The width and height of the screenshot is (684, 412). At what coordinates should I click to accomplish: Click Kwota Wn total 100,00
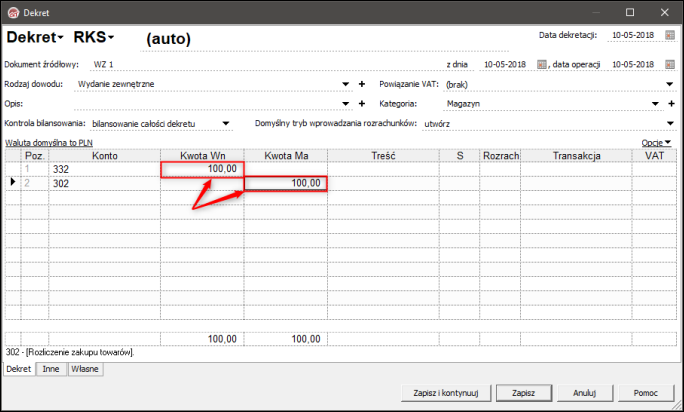[x=202, y=339]
